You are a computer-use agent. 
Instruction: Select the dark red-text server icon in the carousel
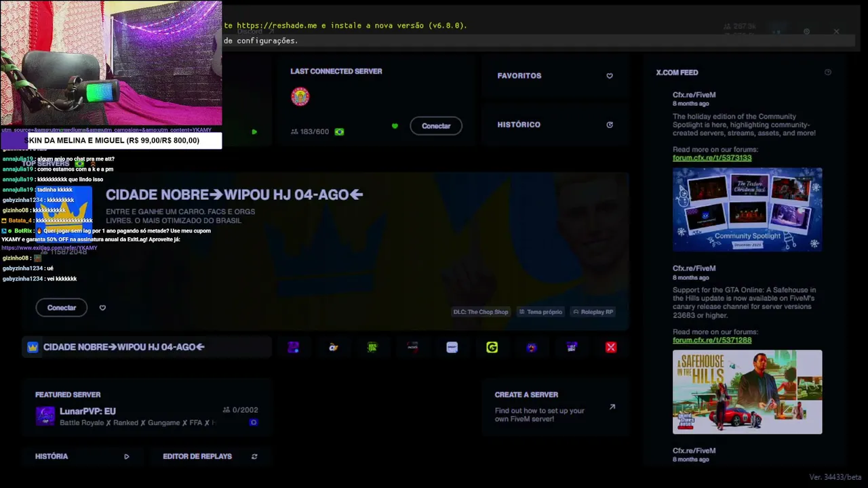[412, 347]
